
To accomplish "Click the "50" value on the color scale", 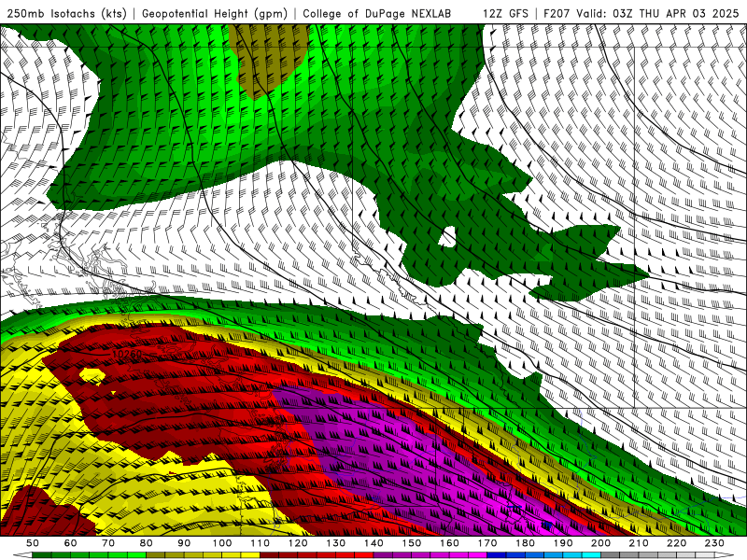I will [x=33, y=543].
